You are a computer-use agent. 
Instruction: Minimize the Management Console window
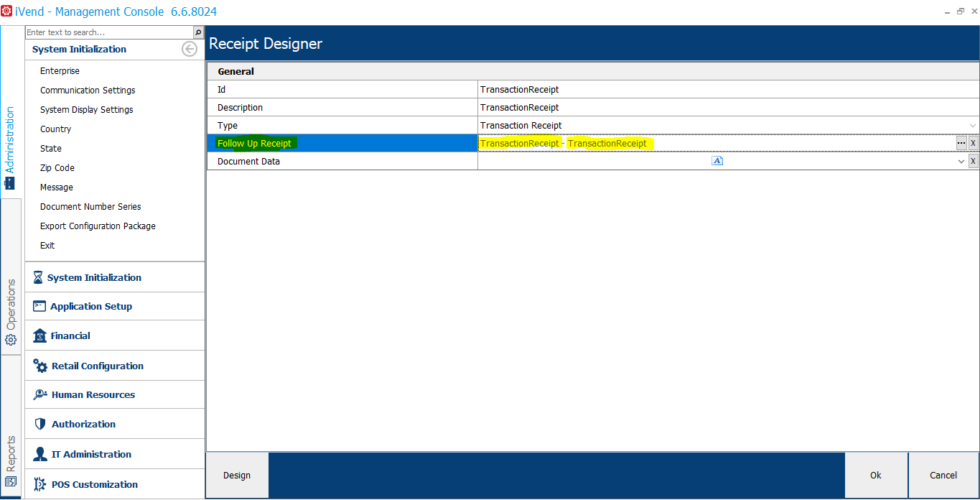(946, 11)
